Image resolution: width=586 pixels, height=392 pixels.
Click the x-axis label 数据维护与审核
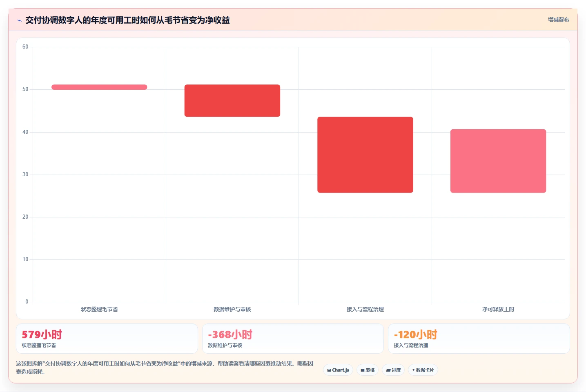tap(232, 309)
